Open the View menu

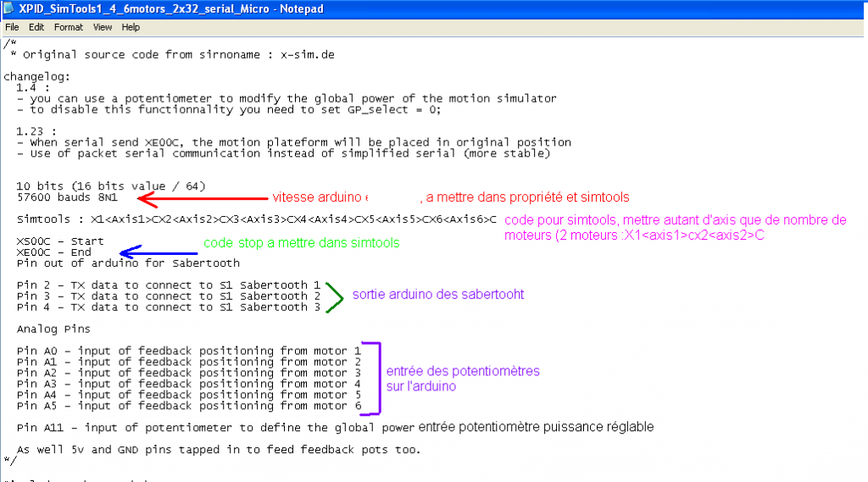[x=103, y=27]
